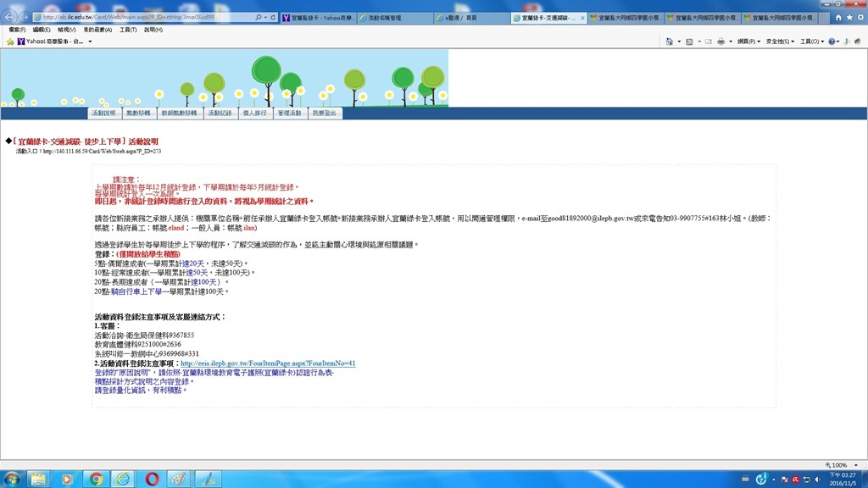Open the zoom level 100% dropdown

click(x=843, y=465)
